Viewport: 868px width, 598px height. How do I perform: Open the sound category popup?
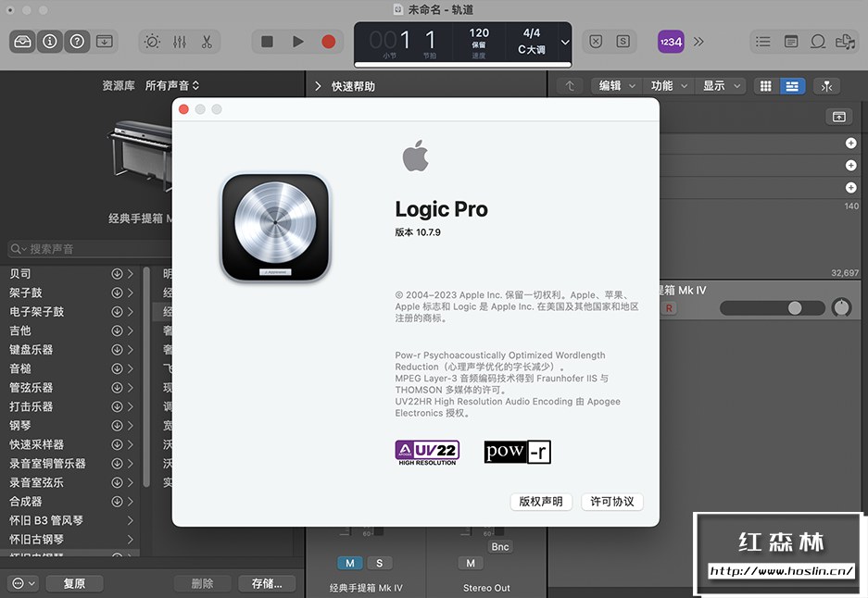click(x=171, y=86)
